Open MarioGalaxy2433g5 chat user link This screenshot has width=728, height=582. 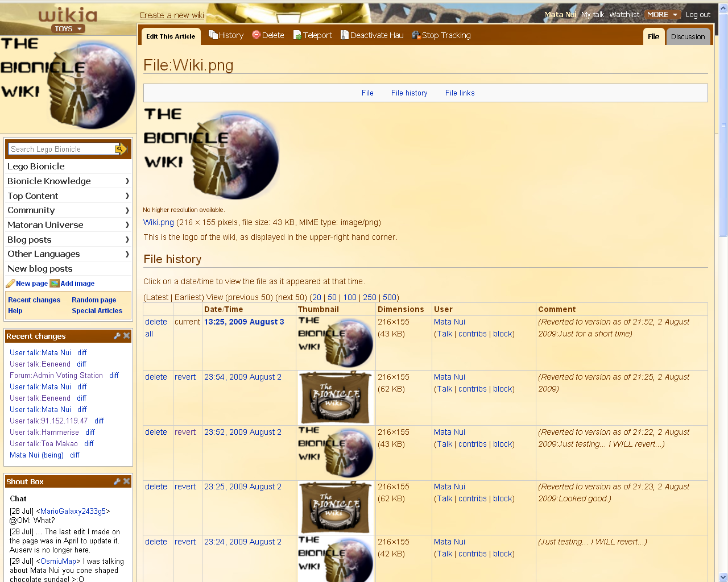(x=73, y=512)
